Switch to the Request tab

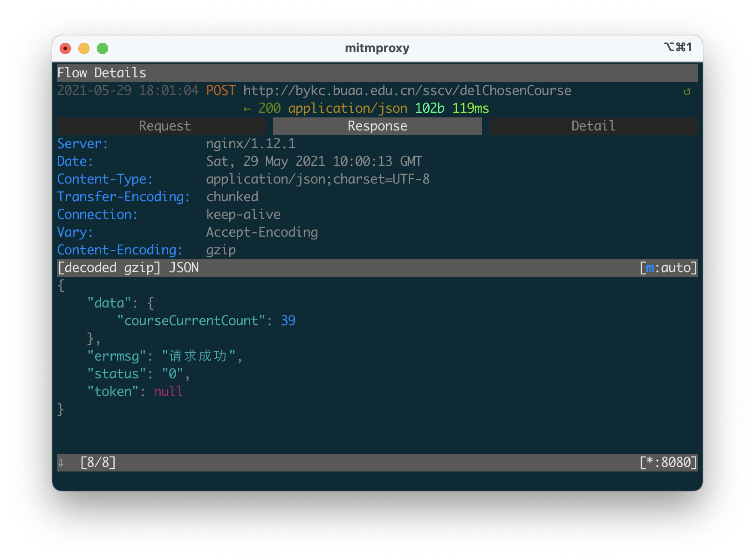[161, 126]
